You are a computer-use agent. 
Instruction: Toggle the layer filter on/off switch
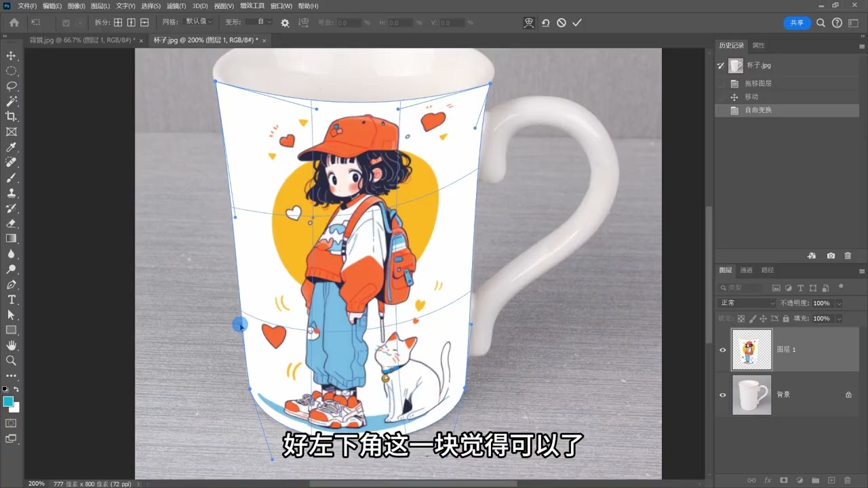click(841, 287)
